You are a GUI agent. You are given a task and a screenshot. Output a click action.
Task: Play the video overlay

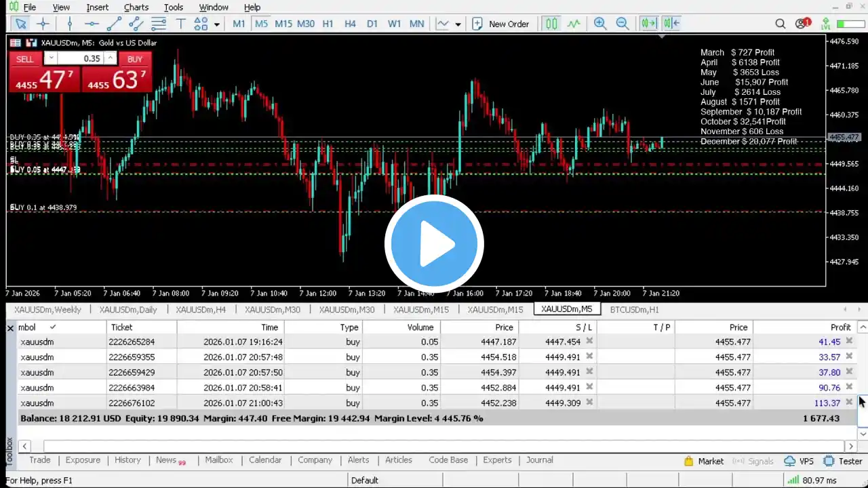click(x=434, y=244)
